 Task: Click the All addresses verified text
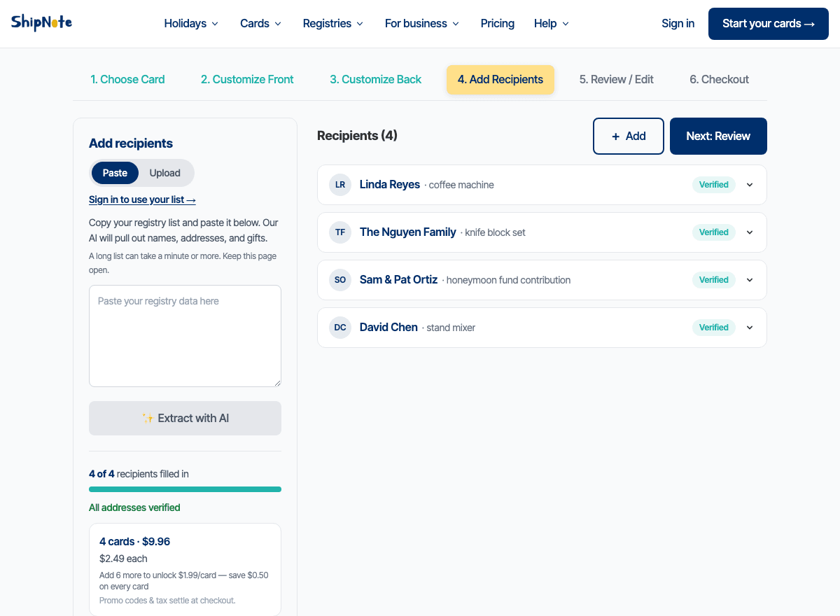[134, 507]
